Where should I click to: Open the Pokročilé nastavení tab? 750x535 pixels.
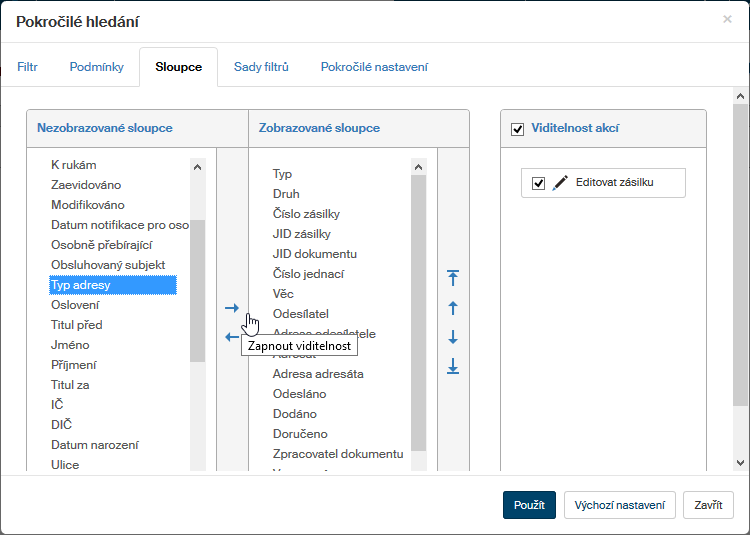374,67
